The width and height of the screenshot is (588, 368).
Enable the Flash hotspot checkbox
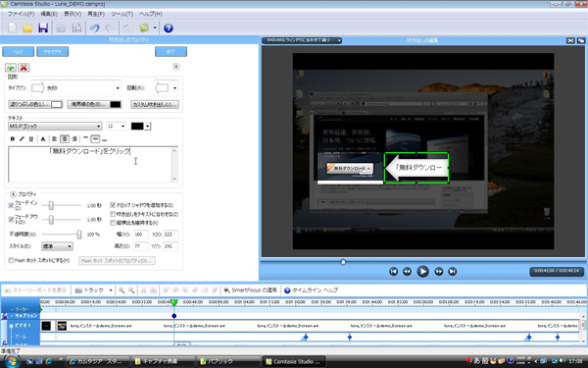tap(11, 260)
